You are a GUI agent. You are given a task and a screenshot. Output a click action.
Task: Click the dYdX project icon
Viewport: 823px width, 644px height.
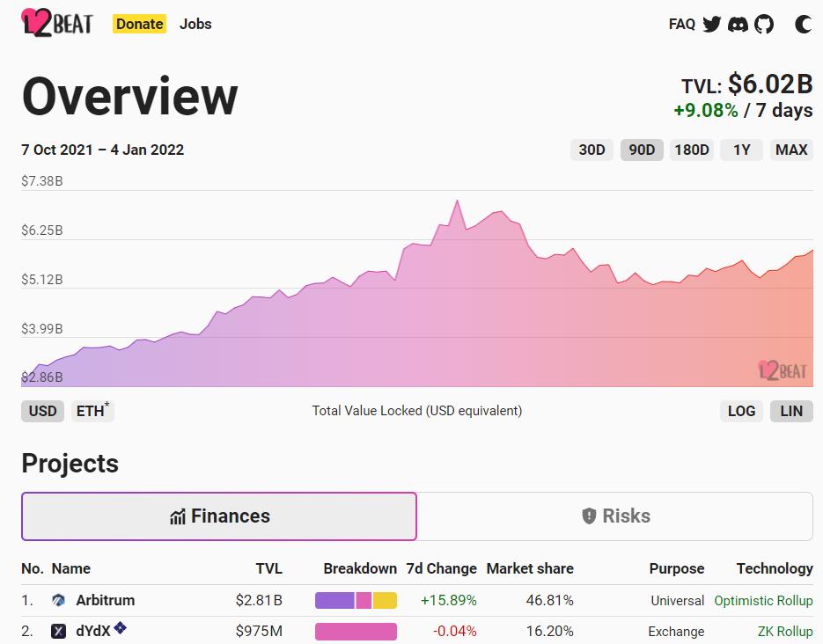coord(59,632)
